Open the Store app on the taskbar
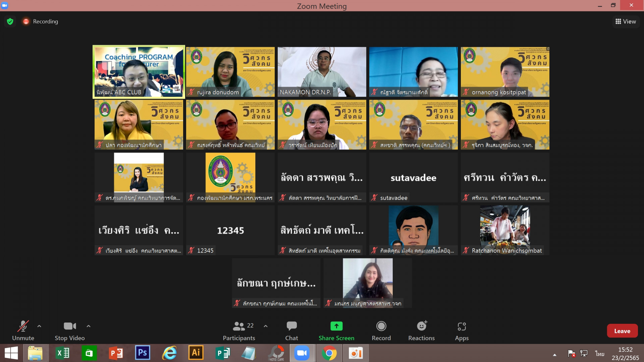 point(89,353)
